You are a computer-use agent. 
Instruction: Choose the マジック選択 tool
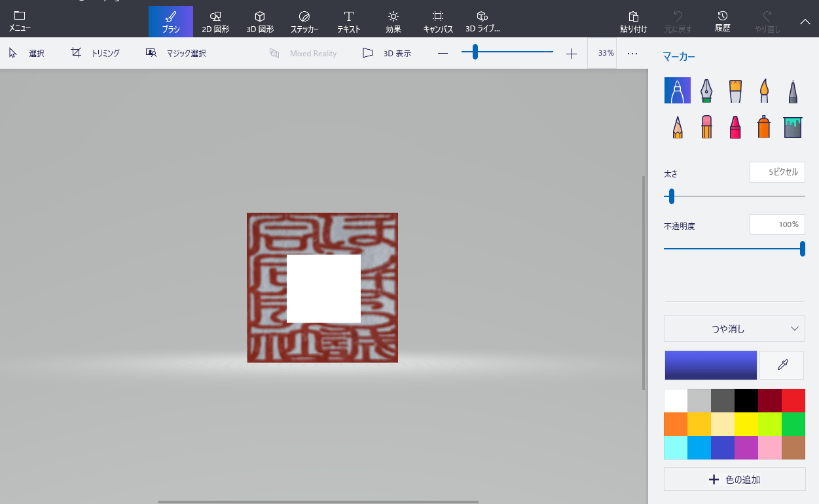tap(176, 53)
